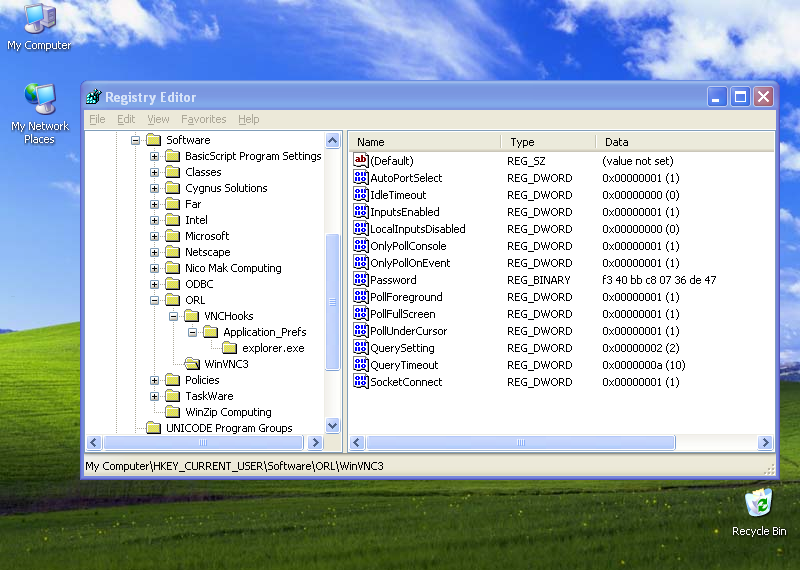This screenshot has width=800, height=570.
Task: Click the My Network Places desktop icon
Action: [x=40, y=98]
